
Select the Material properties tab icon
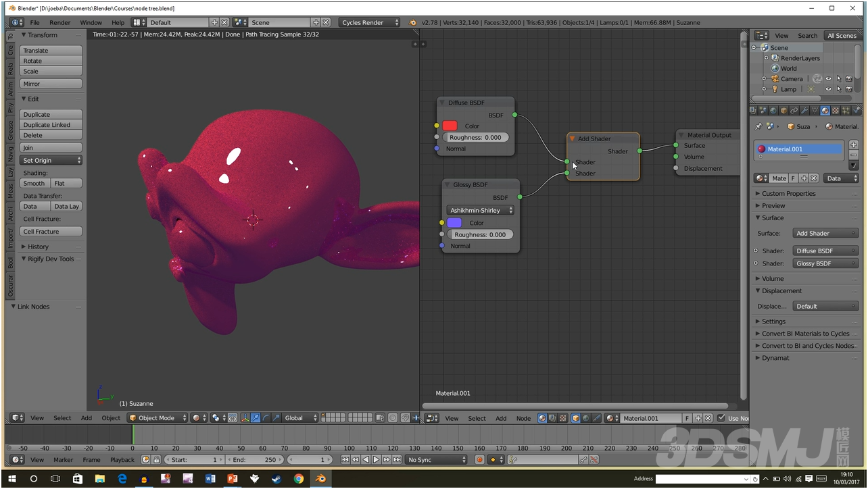point(825,111)
